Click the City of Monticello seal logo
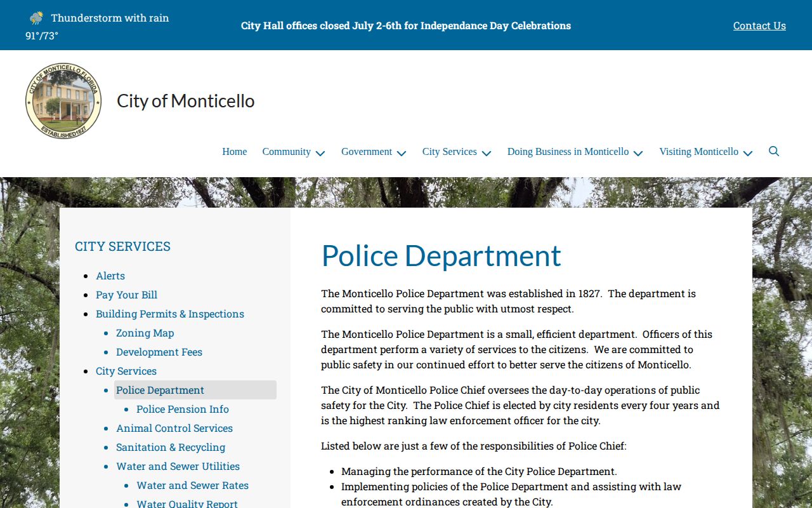Viewport: 812px width, 508px height. pos(63,101)
